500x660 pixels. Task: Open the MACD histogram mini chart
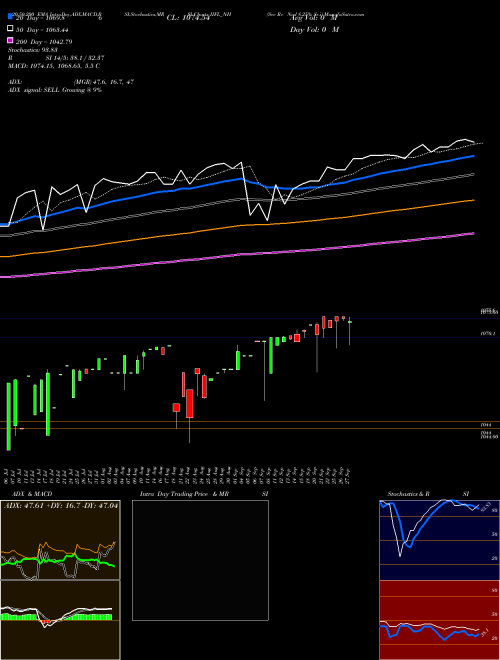pos(60,620)
